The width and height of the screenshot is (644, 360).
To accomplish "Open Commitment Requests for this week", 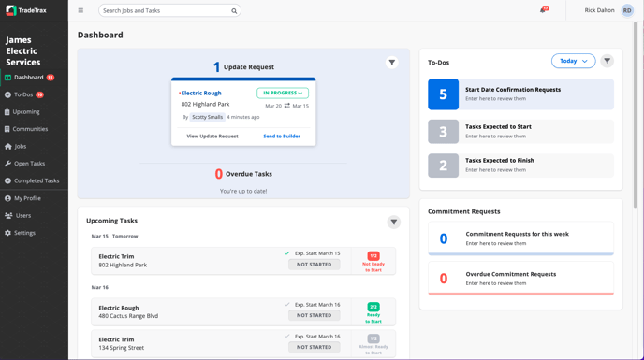I will [520, 238].
